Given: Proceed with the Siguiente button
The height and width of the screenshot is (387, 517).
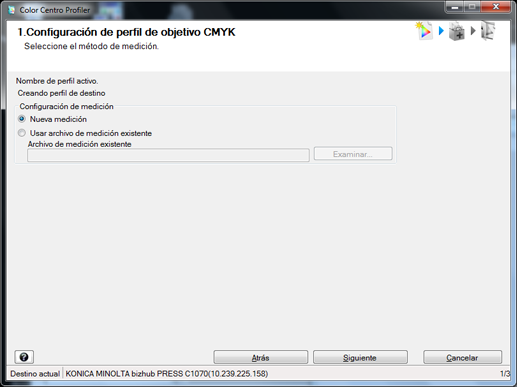Looking at the screenshot, I should point(360,357).
